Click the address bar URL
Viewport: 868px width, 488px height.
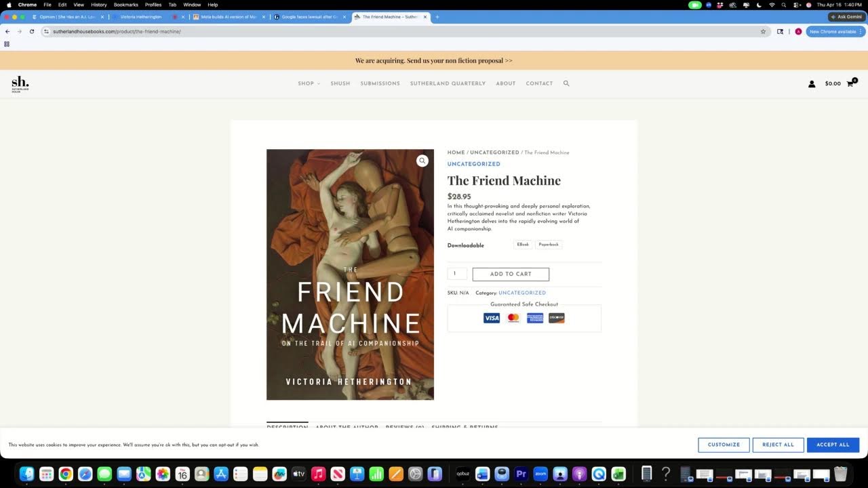point(117,31)
